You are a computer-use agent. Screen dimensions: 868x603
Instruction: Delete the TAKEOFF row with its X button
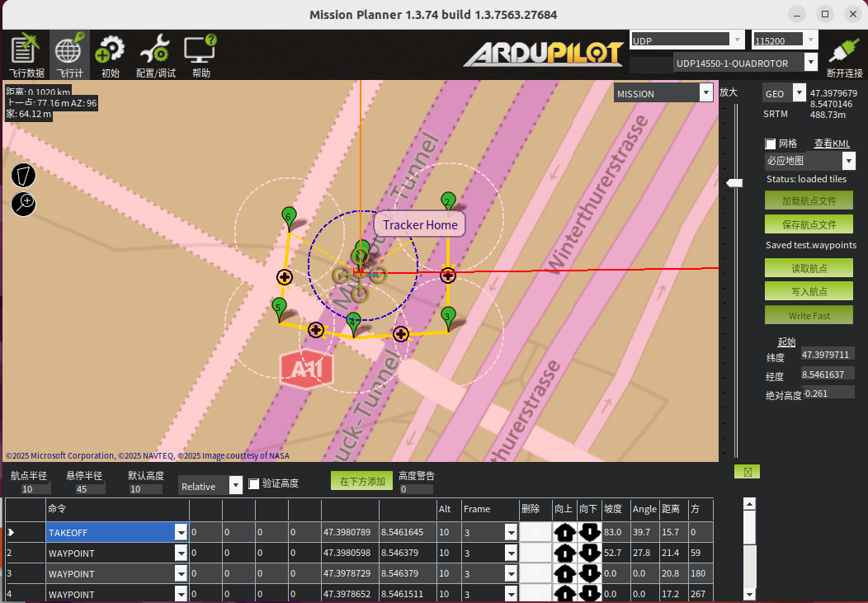(535, 532)
